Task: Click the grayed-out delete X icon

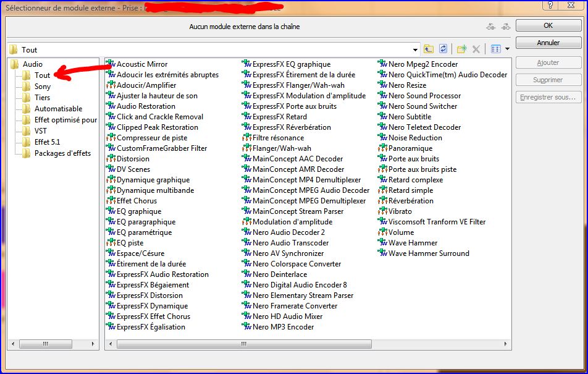Action: 476,49
